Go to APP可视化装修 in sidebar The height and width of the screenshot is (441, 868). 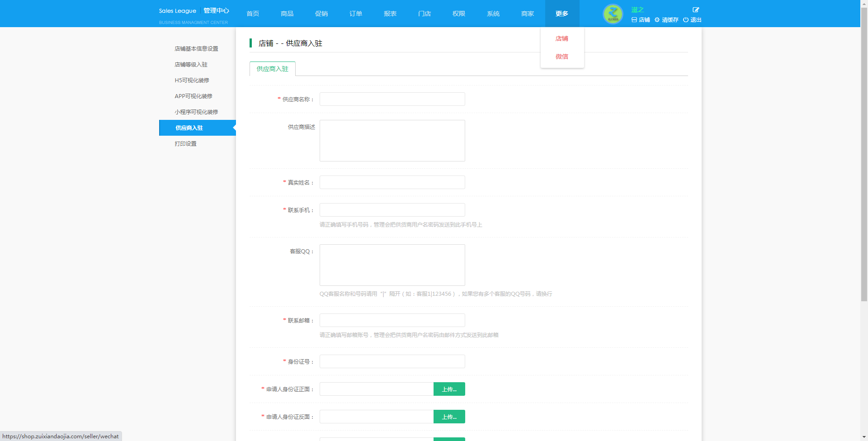pos(193,96)
